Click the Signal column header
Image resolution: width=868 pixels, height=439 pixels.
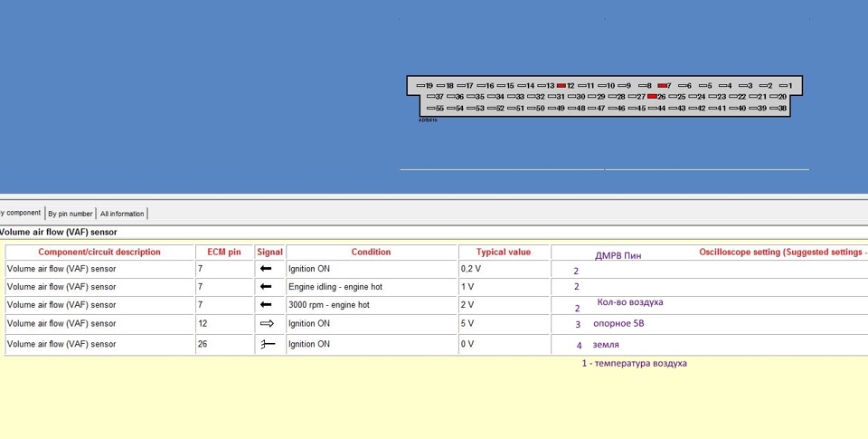269,252
